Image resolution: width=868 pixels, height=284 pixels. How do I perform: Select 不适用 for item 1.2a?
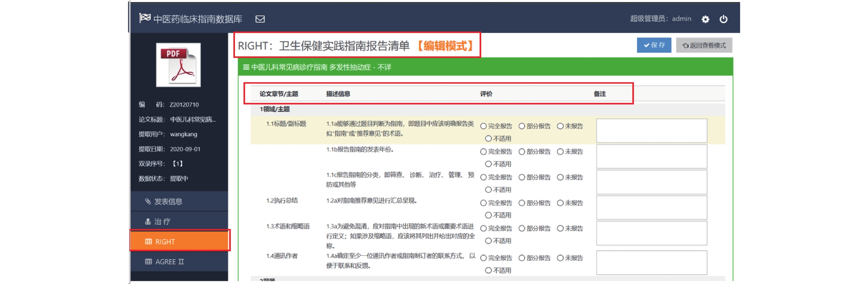(488, 215)
